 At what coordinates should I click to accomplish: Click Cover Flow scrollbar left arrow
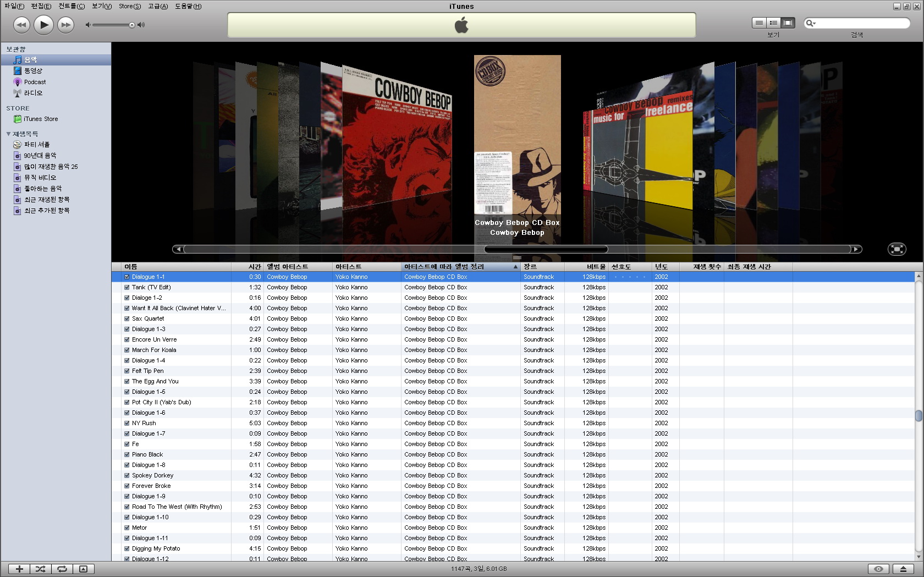coord(178,249)
